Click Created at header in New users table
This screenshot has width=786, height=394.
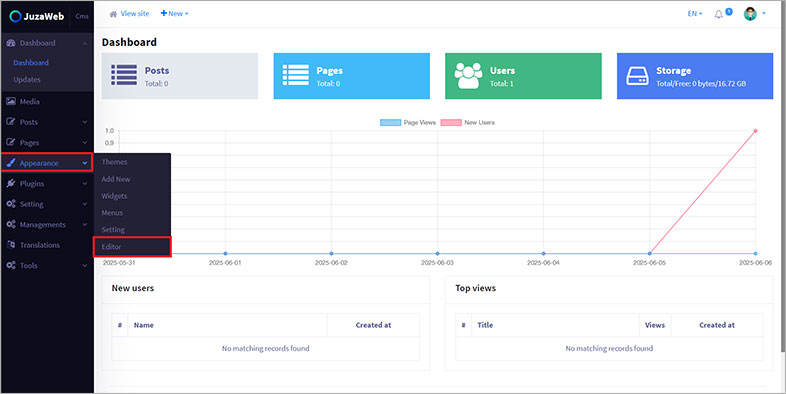click(x=373, y=325)
